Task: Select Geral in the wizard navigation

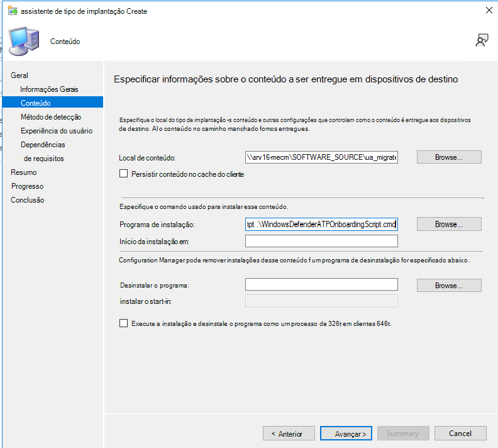Action: tap(19, 76)
